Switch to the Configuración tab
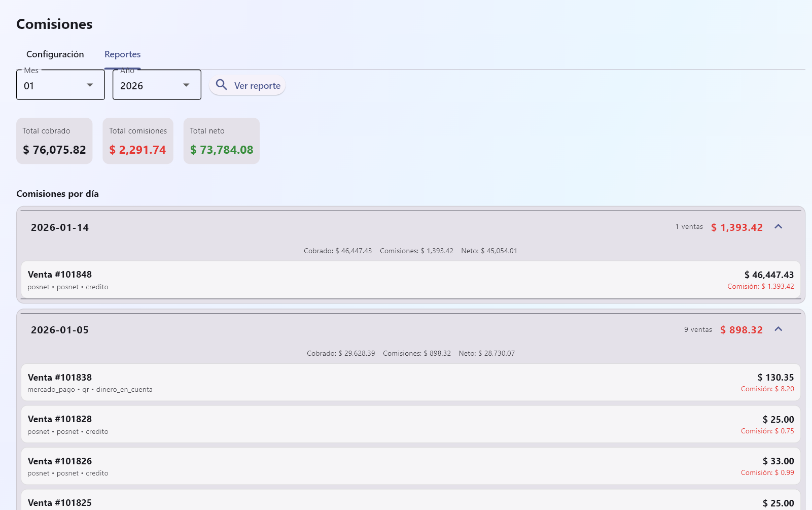812x510 pixels. [x=55, y=54]
